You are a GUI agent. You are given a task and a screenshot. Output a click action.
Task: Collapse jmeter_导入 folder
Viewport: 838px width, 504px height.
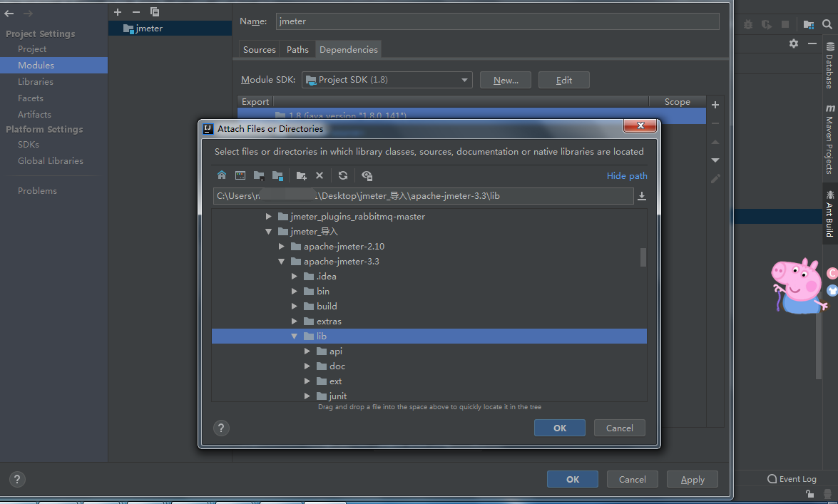pyautogui.click(x=268, y=232)
